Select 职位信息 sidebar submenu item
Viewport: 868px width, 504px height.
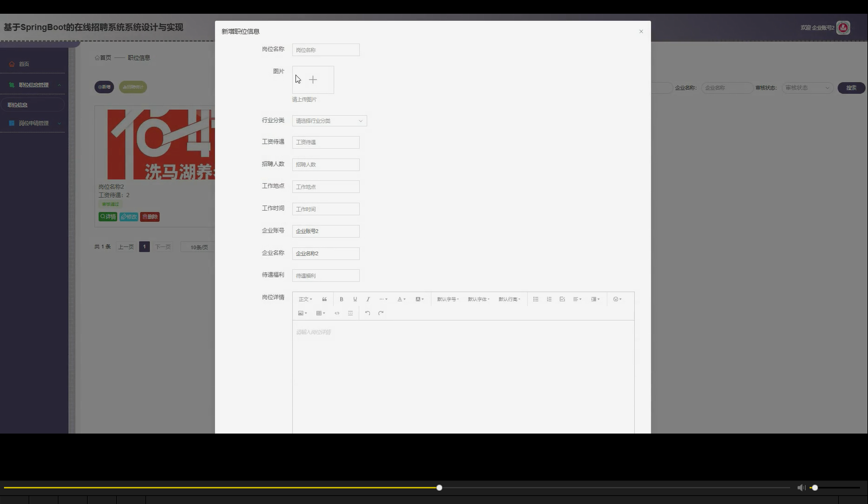(x=33, y=105)
